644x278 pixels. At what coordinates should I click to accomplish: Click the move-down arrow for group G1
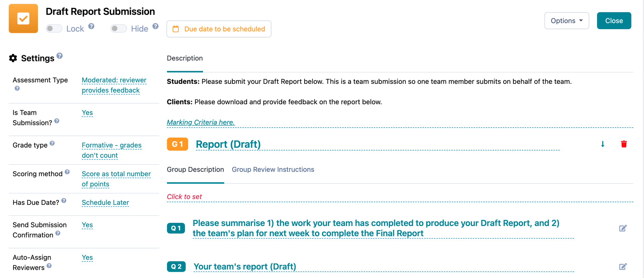click(x=602, y=144)
